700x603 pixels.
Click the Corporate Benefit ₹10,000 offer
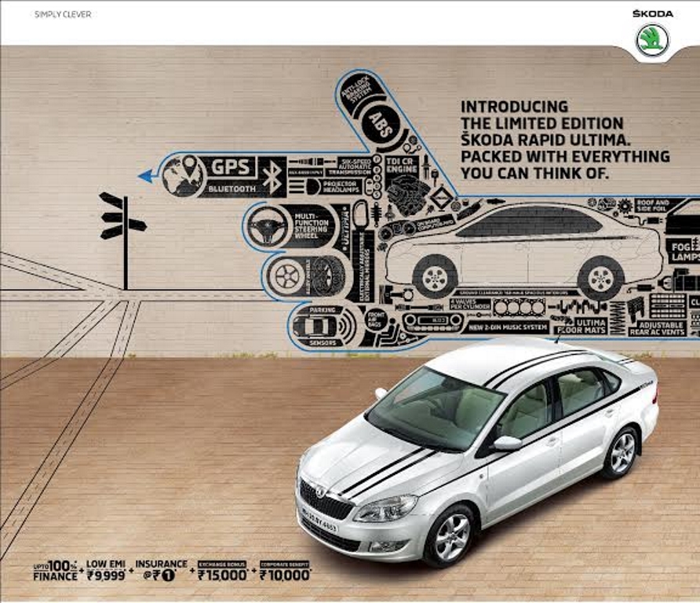coord(284,570)
